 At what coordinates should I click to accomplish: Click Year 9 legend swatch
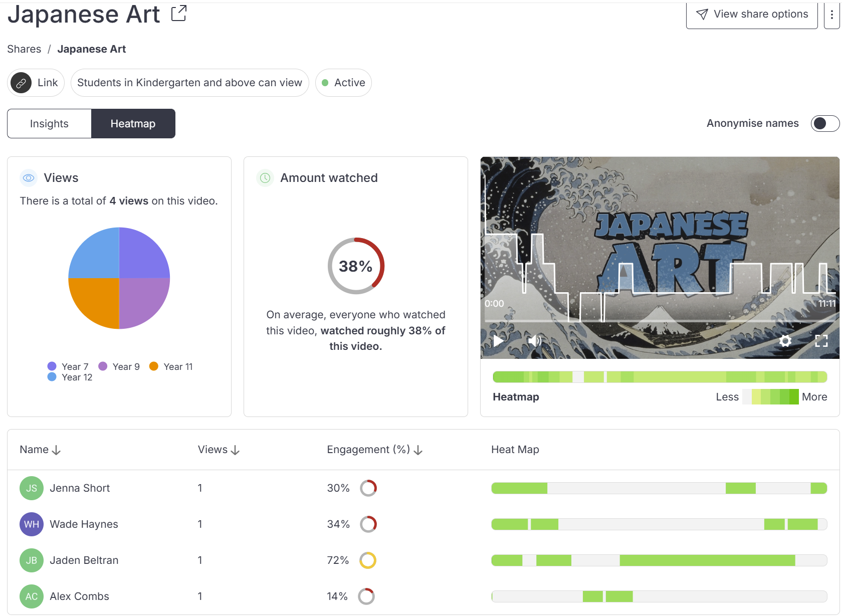click(103, 366)
